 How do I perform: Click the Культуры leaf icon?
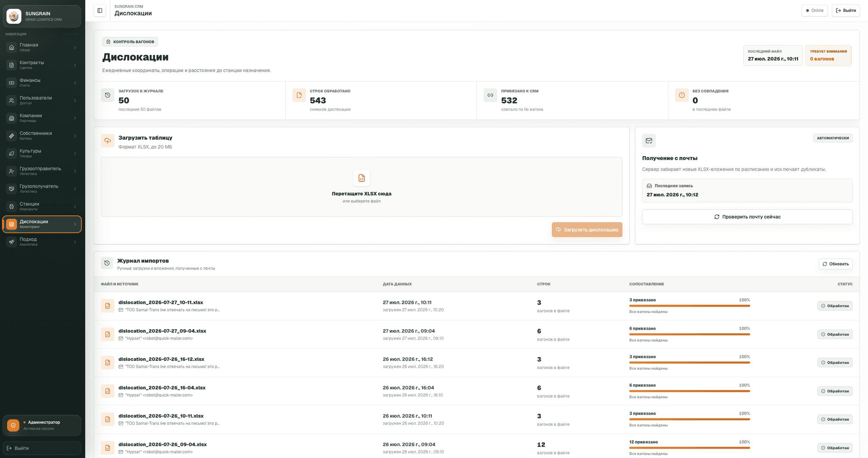pos(11,154)
